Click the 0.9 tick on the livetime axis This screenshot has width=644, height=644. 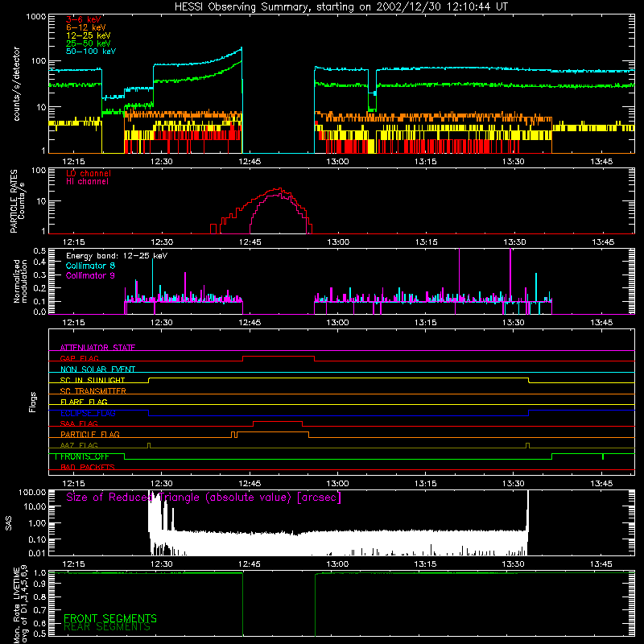click(39, 584)
